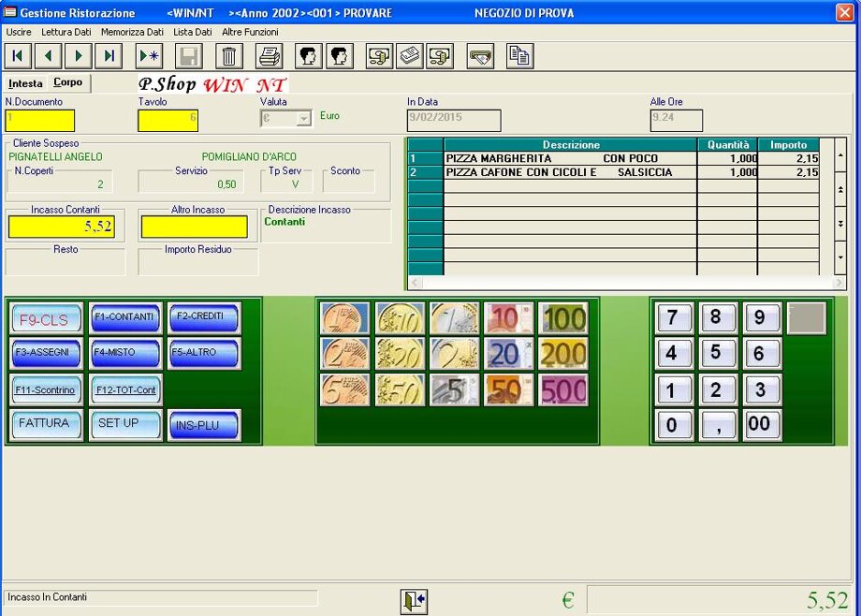
Task: Open the Valuta currency dropdown
Action: [x=303, y=119]
